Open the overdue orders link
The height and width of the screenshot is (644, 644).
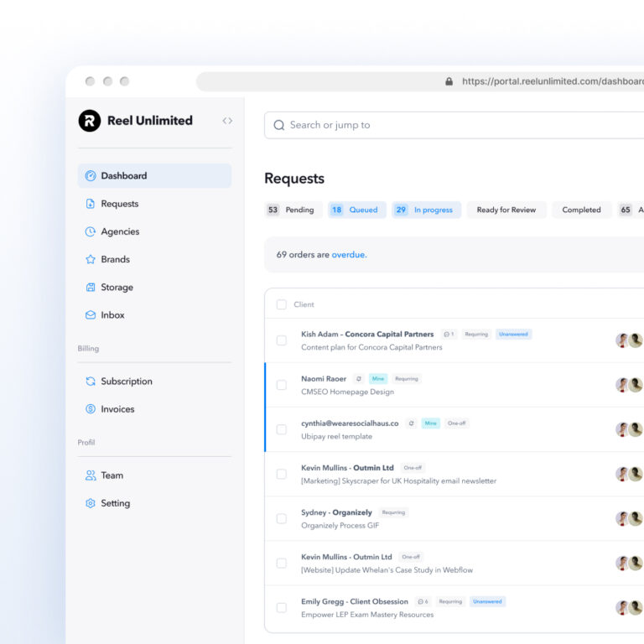[x=349, y=255]
